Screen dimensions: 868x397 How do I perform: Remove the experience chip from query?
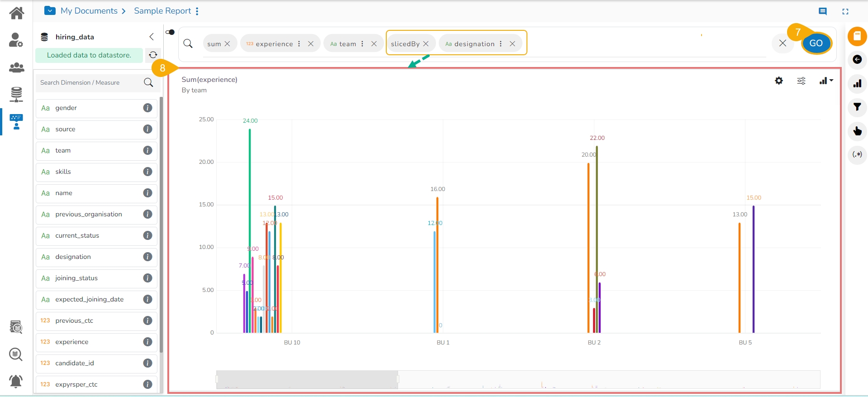[311, 44]
